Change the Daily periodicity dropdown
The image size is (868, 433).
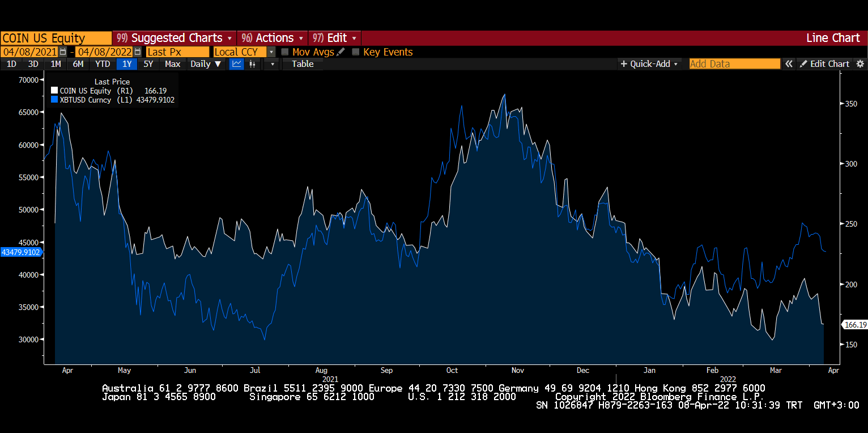[206, 64]
